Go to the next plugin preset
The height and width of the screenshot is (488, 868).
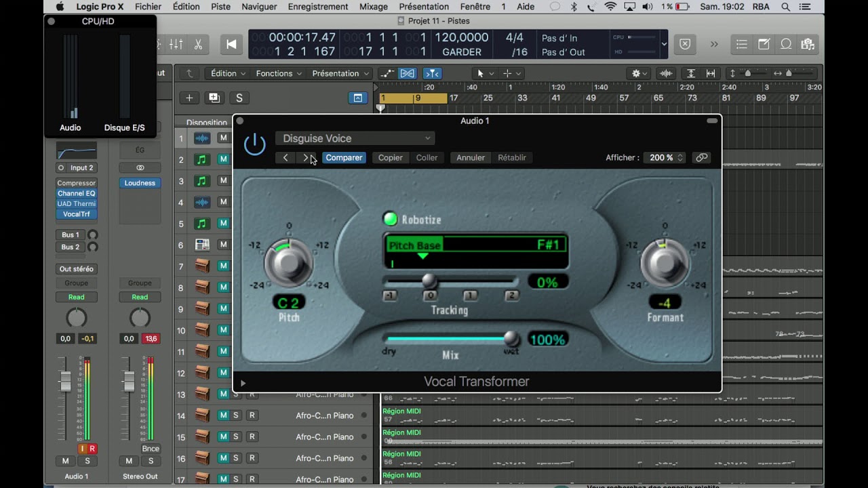click(305, 158)
